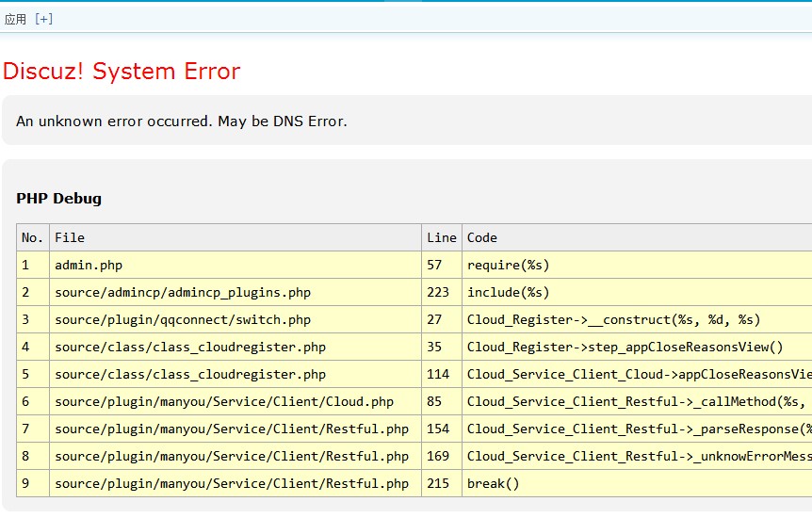This screenshot has width=812, height=518.
Task: Click line number 223
Action: click(442, 293)
